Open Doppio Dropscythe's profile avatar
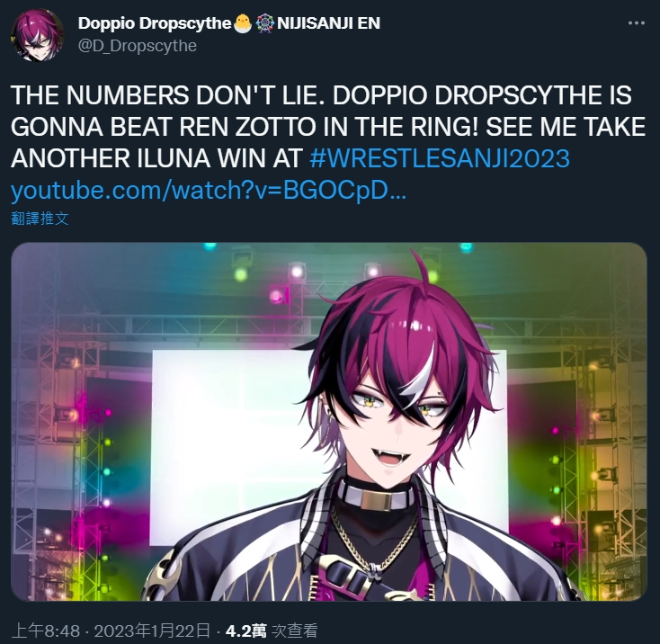This screenshot has width=660, height=644. pyautogui.click(x=38, y=34)
